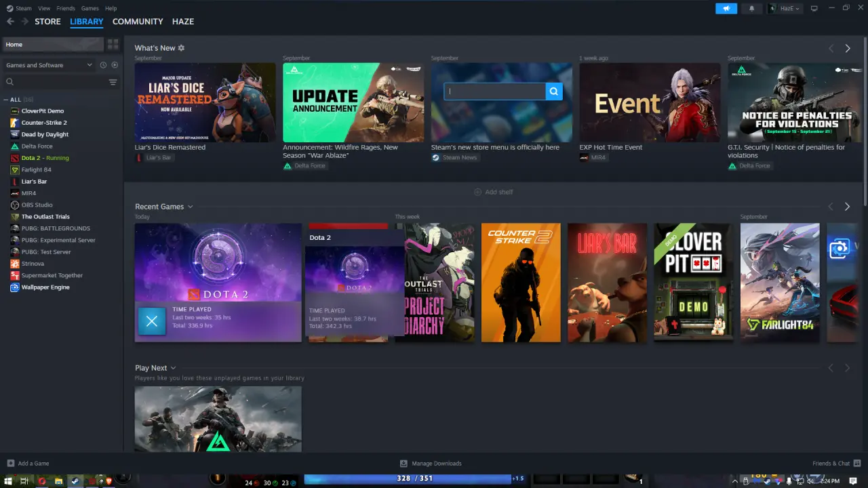Viewport: 868px width, 488px height.
Task: Click Add a Game
Action: point(28,464)
